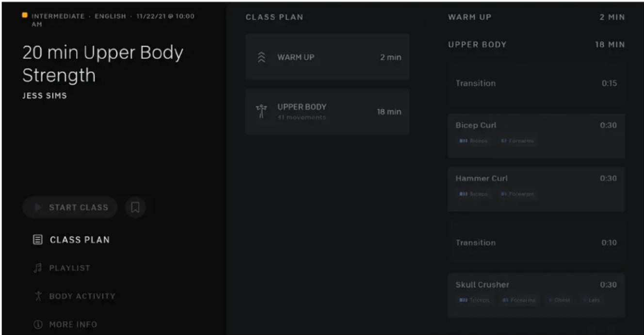Click the Skull Crusher movement card
Viewport: 644px width, 335px height.
536,295
